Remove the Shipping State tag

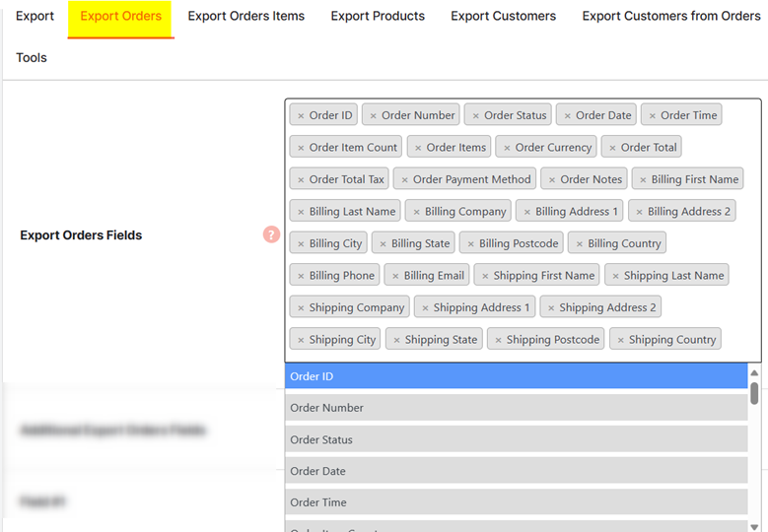coord(396,340)
